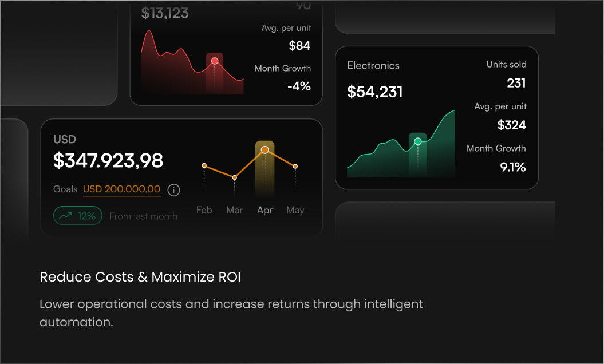Viewport: 604px width, 364px height.
Task: Click the February data point on the orange line
Action: [x=204, y=165]
